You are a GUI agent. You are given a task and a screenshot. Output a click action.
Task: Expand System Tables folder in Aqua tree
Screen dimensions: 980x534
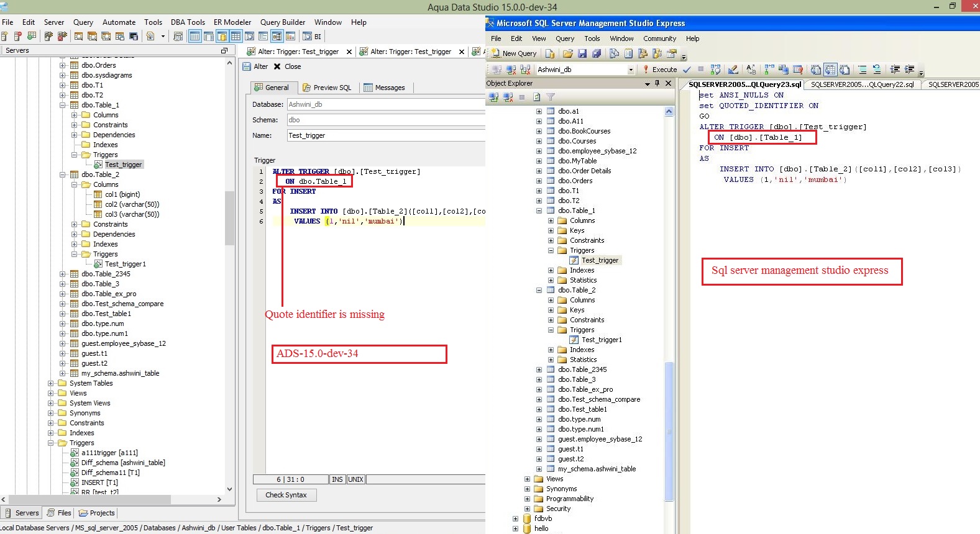point(51,383)
